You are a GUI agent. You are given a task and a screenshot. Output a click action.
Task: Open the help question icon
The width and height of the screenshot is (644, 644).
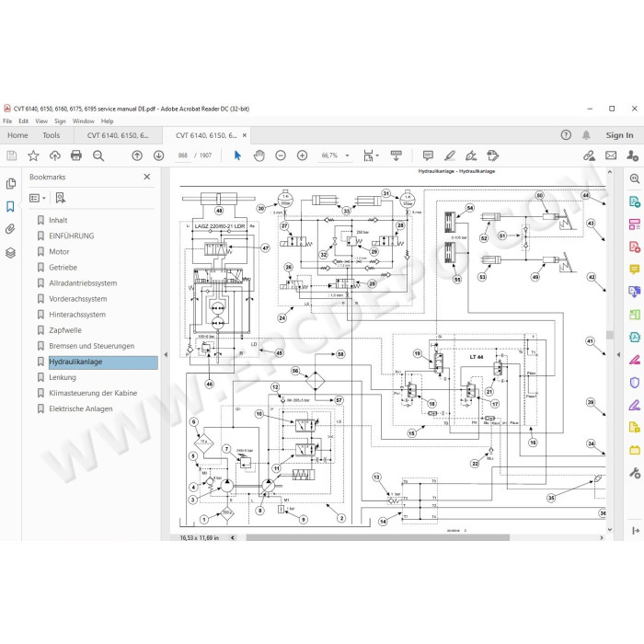566,135
